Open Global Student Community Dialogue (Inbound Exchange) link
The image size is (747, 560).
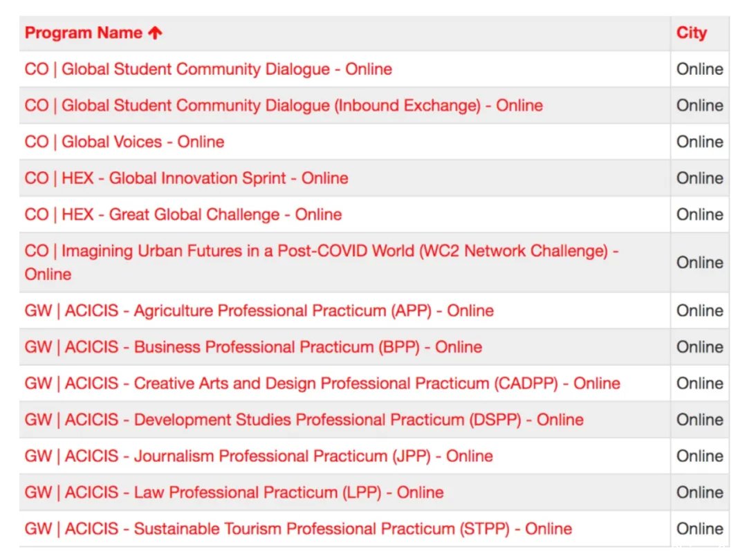284,105
